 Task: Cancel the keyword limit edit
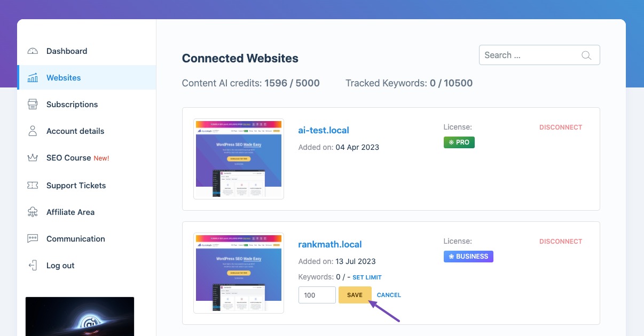pos(389,295)
